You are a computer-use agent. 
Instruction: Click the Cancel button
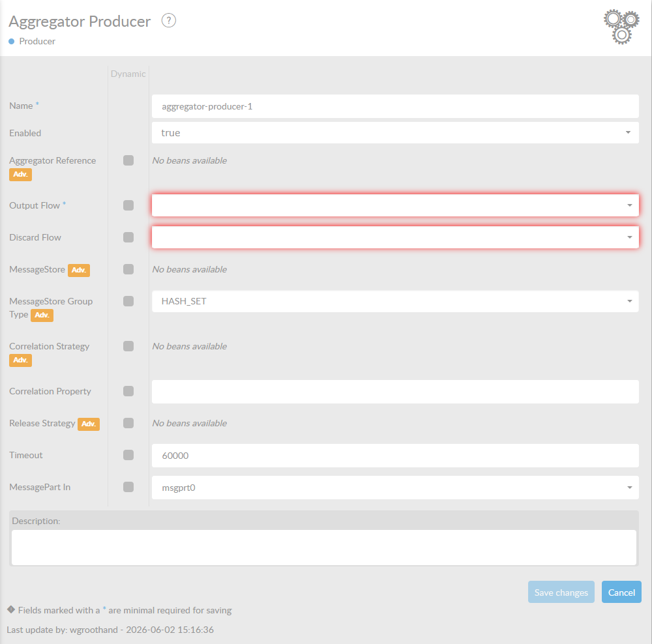pyautogui.click(x=621, y=592)
